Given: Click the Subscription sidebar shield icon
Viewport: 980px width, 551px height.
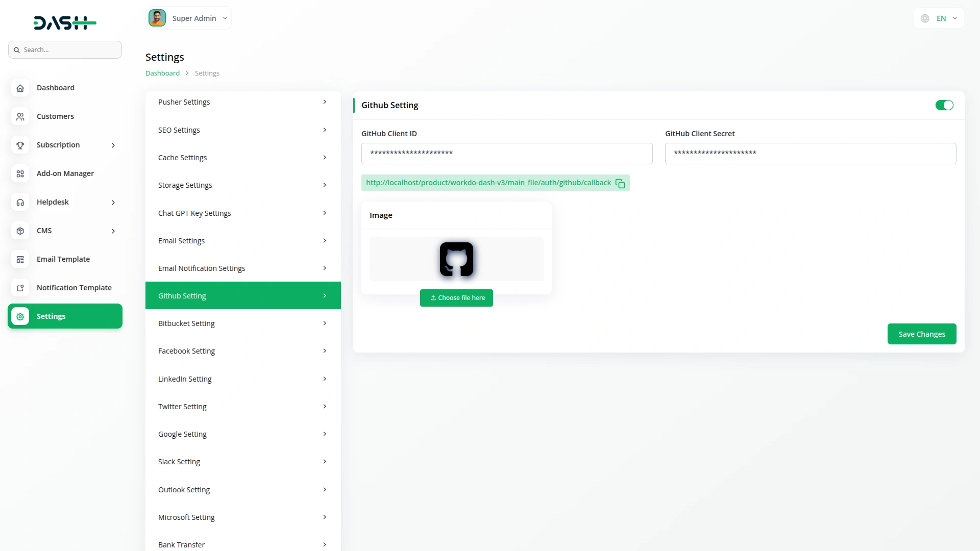Looking at the screenshot, I should (20, 145).
